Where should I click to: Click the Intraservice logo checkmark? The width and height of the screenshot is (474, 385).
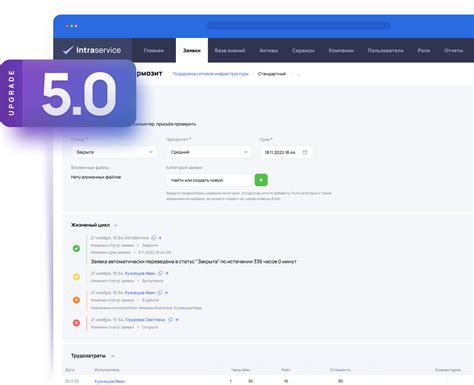tap(68, 50)
